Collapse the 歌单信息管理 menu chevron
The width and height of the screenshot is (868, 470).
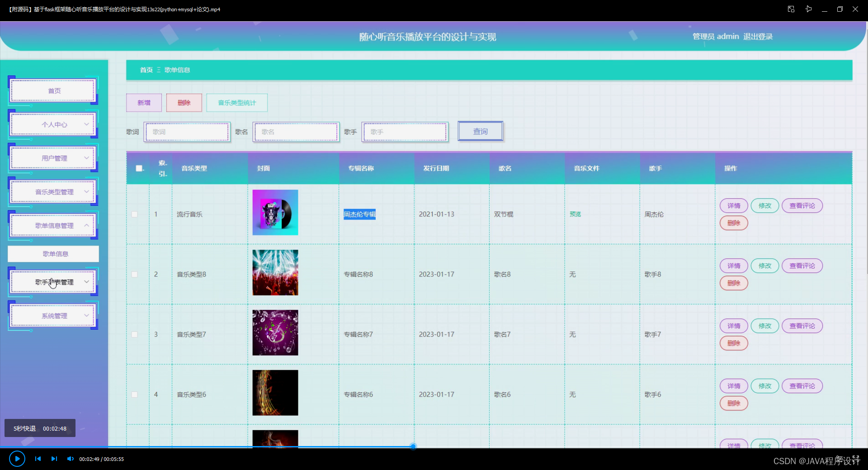point(86,226)
